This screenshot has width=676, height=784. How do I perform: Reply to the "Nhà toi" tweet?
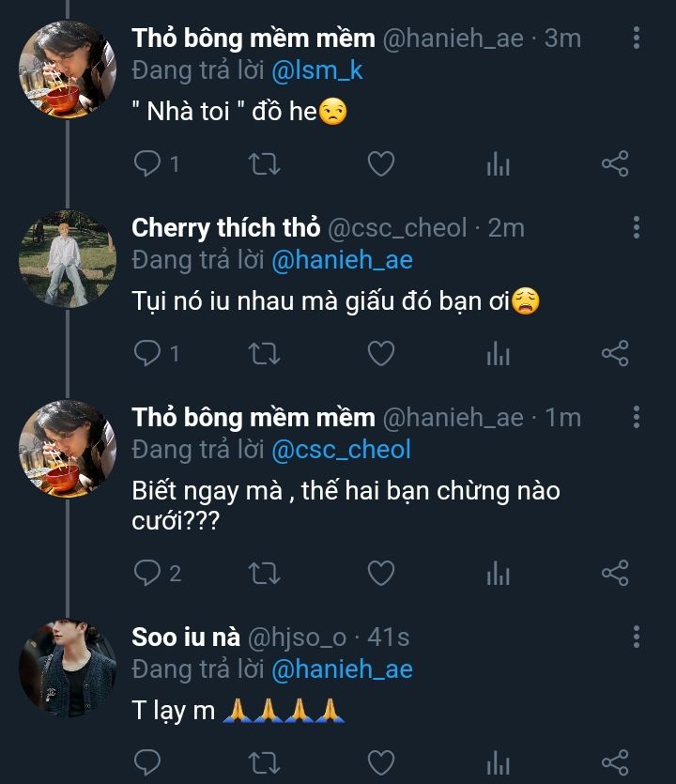147,165
